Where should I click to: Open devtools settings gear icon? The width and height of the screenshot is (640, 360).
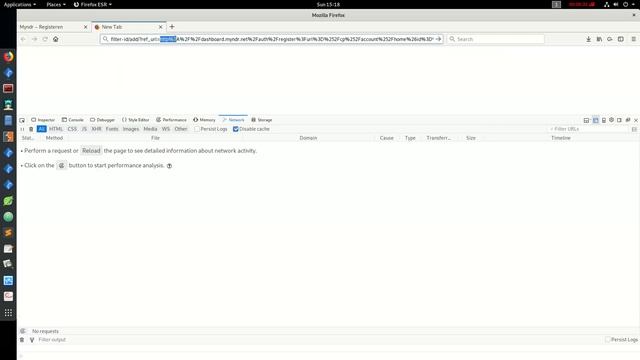coord(611,120)
